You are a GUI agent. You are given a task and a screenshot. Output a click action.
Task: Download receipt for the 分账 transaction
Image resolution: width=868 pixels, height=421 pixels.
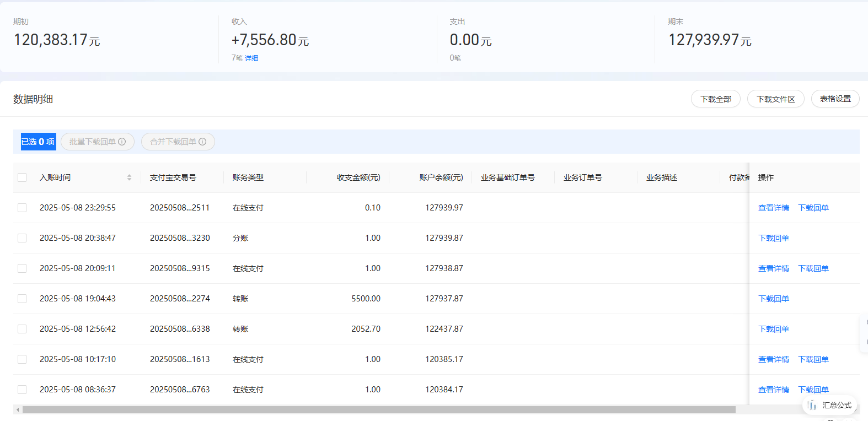click(x=773, y=238)
